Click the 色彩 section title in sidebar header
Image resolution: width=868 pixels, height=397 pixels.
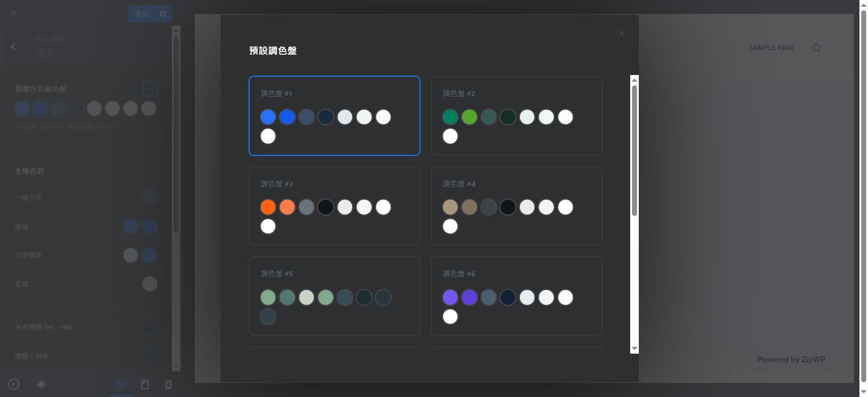point(47,53)
